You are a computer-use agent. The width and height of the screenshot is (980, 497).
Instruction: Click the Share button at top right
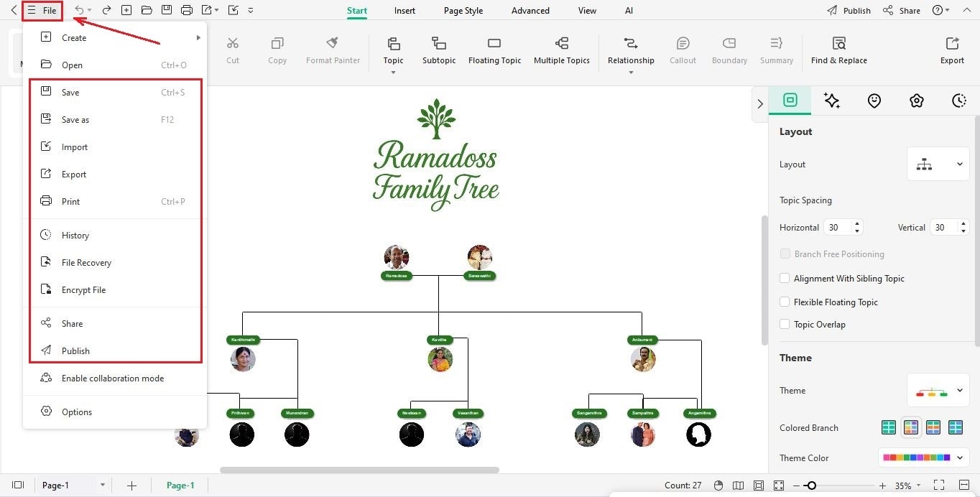tap(902, 10)
